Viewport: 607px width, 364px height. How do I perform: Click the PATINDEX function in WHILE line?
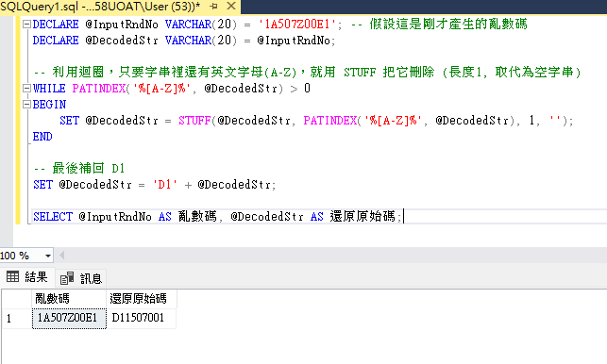(x=99, y=89)
